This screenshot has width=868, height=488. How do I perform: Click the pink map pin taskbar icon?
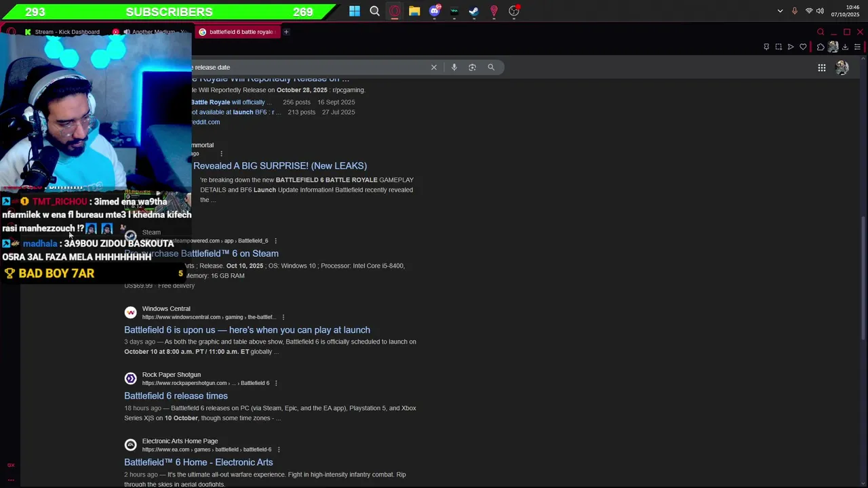494,11
